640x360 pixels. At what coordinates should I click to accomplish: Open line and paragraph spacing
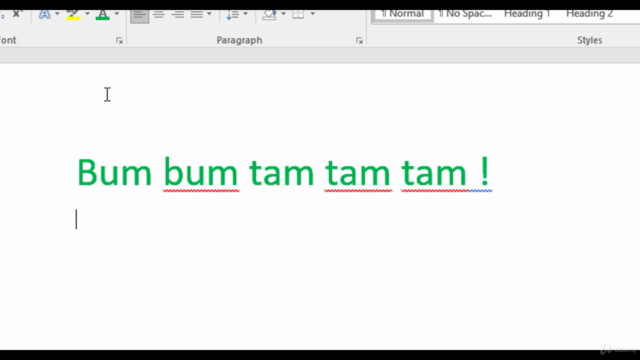coord(232,15)
